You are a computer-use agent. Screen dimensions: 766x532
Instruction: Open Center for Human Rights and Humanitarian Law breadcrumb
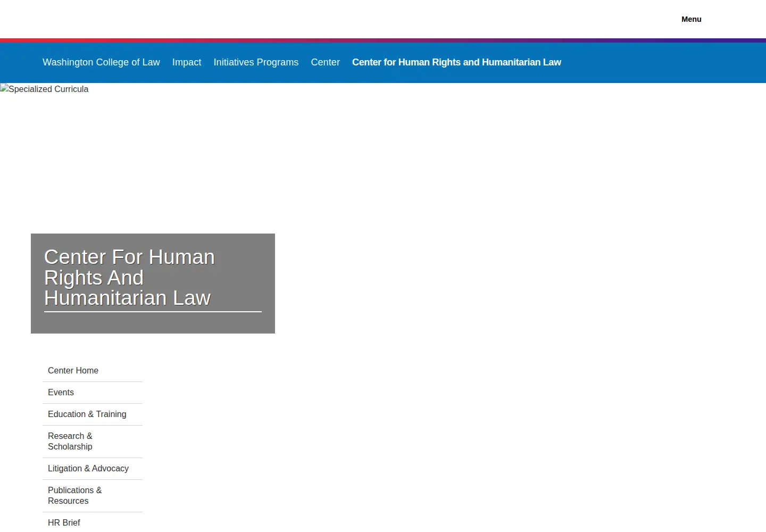click(456, 62)
